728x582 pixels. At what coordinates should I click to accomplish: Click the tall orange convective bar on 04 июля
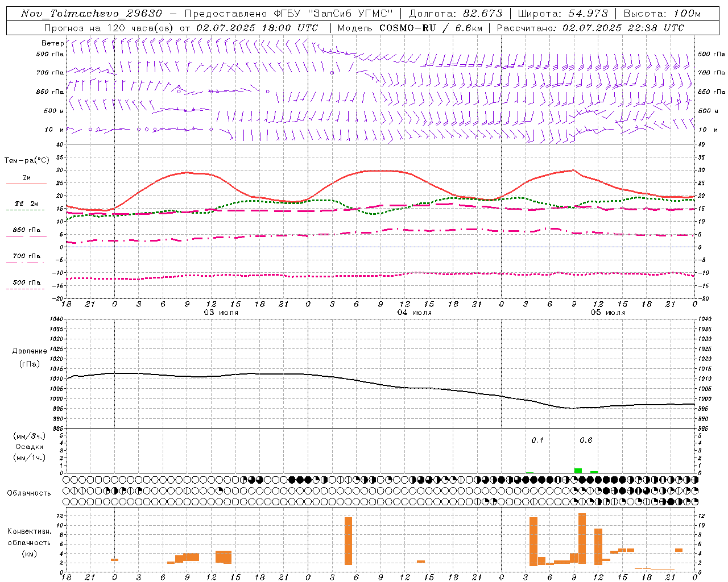(348, 541)
